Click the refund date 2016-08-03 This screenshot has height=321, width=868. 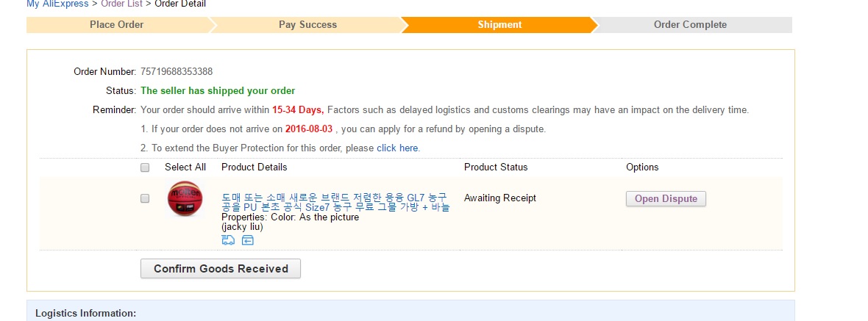click(309, 129)
